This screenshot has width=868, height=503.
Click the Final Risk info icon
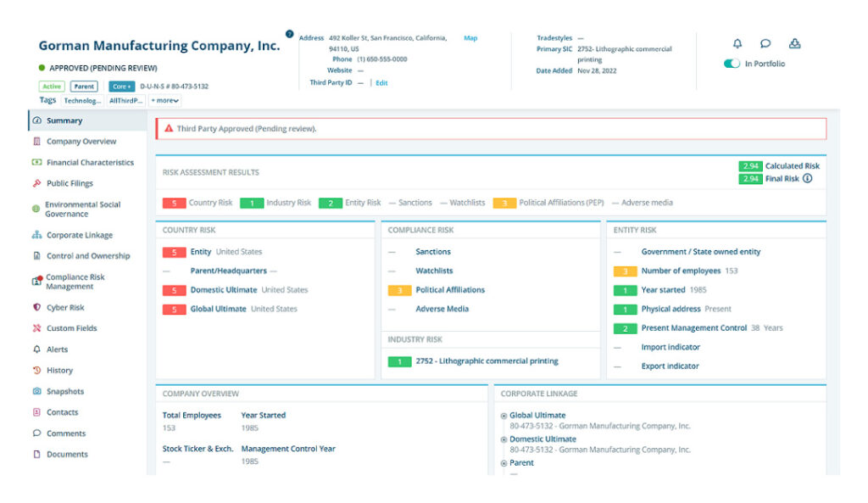808,178
